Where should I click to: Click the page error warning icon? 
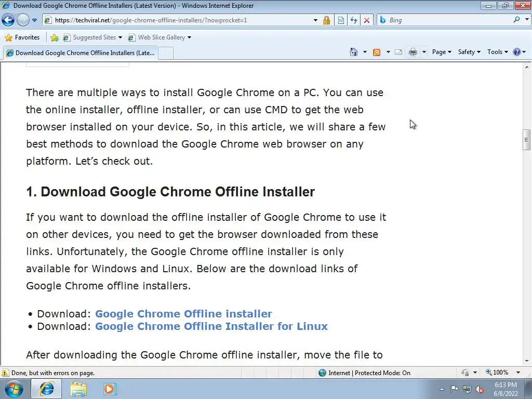point(5,373)
